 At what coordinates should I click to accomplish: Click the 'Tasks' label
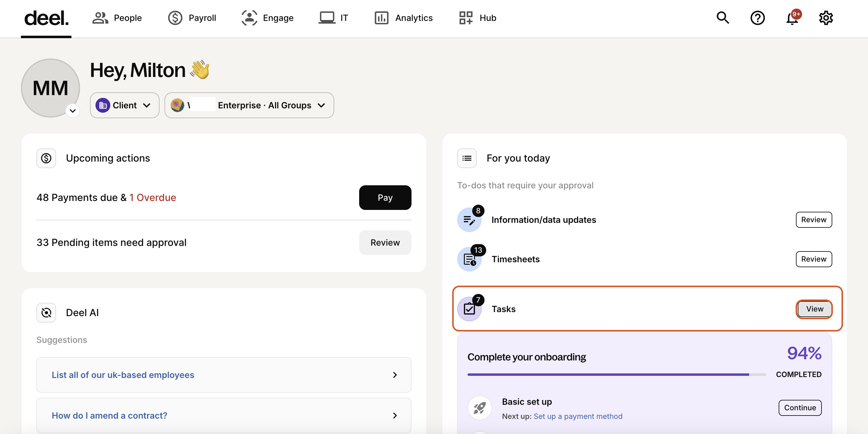503,309
